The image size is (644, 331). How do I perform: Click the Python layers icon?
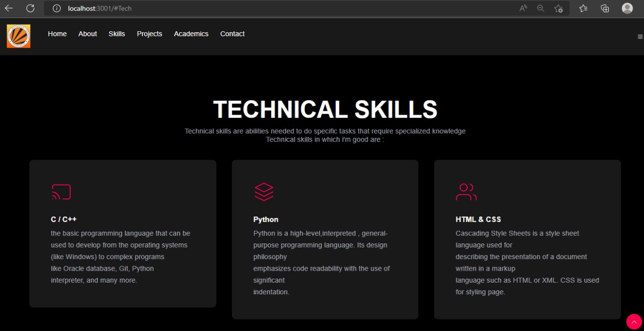pos(264,192)
